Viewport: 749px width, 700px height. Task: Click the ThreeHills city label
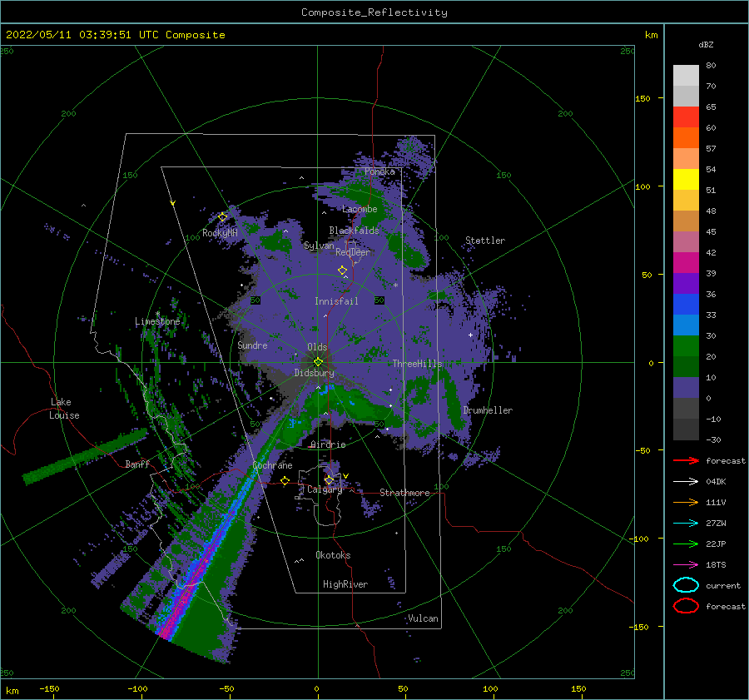point(418,364)
